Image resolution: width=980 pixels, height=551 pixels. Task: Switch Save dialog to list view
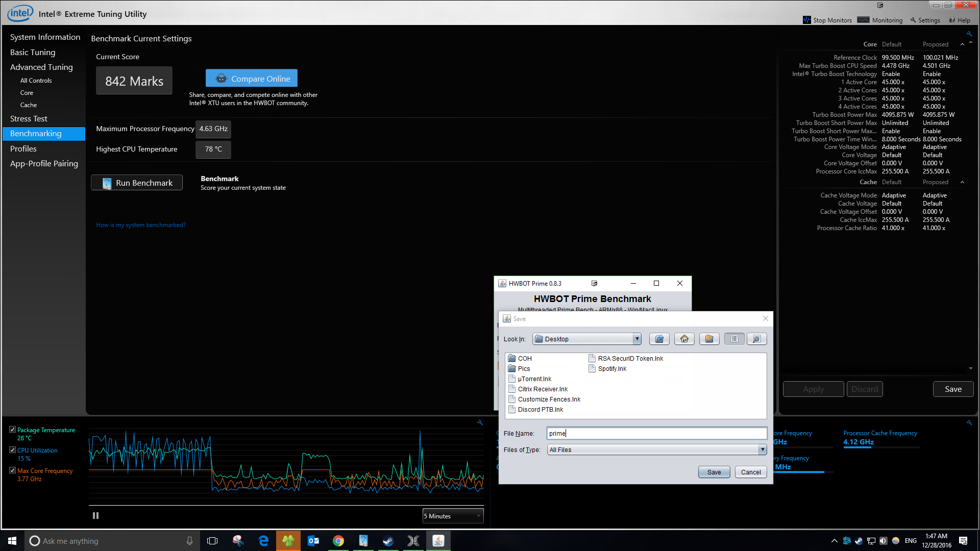pyautogui.click(x=734, y=339)
